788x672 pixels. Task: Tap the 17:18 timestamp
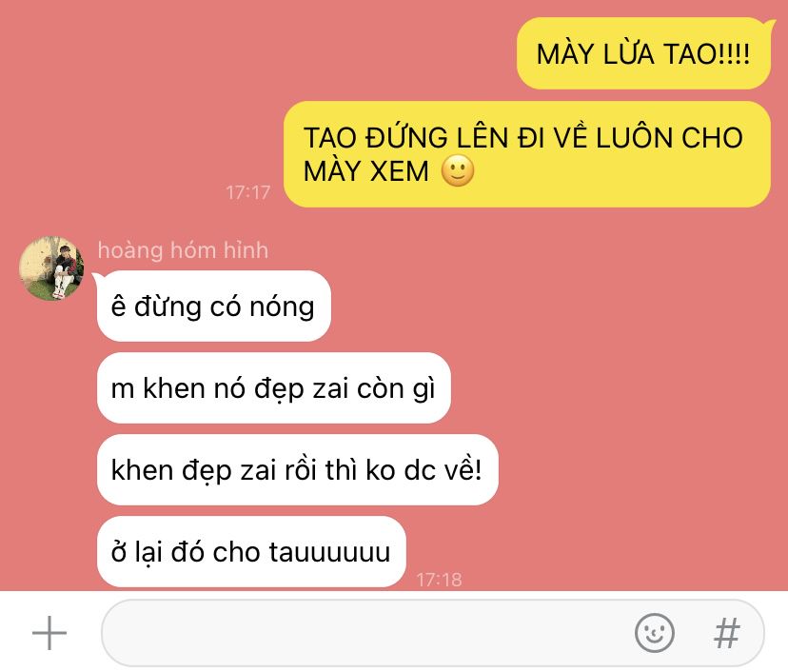[x=440, y=580]
